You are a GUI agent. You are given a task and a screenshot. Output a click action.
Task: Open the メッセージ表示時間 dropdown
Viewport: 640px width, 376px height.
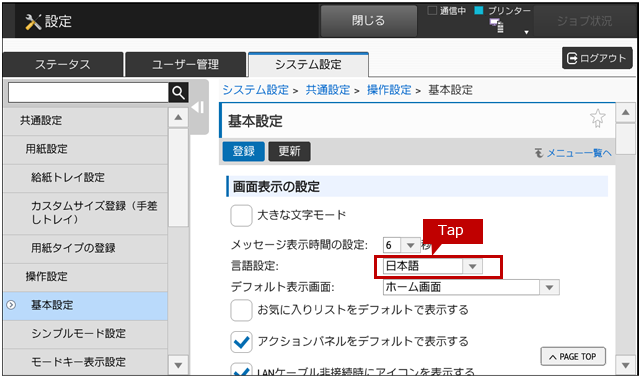tap(402, 245)
